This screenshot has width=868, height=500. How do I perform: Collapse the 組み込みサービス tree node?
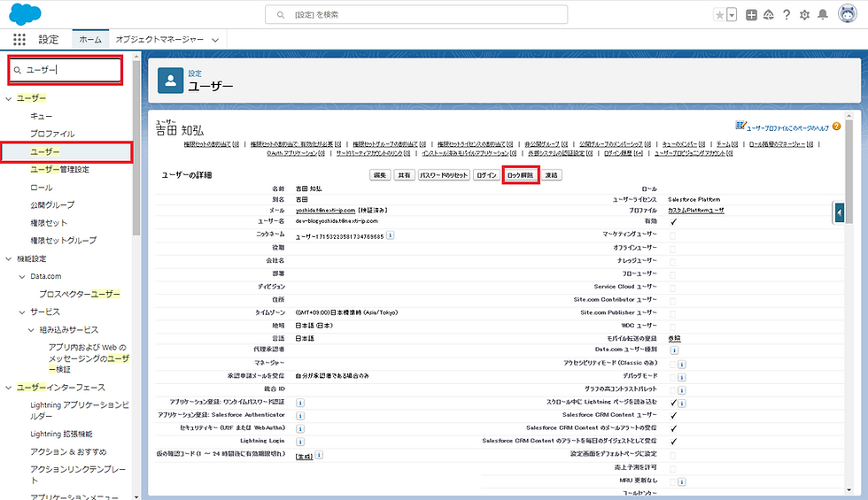tap(31, 330)
